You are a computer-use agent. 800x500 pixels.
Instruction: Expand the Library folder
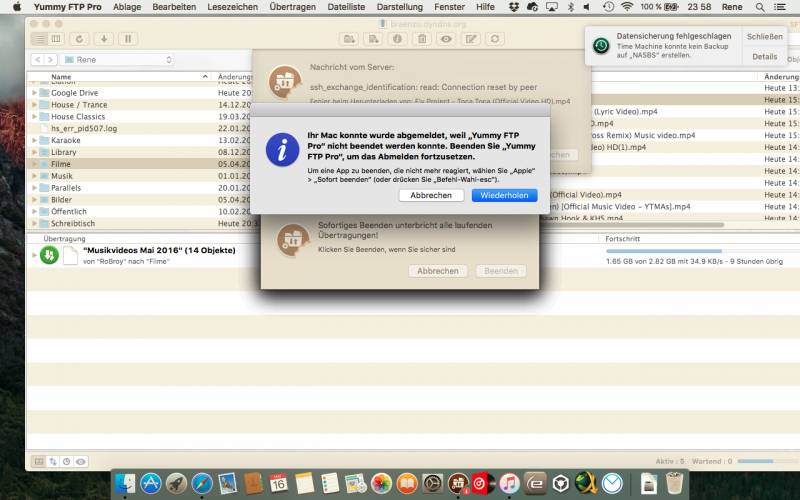tap(34, 152)
